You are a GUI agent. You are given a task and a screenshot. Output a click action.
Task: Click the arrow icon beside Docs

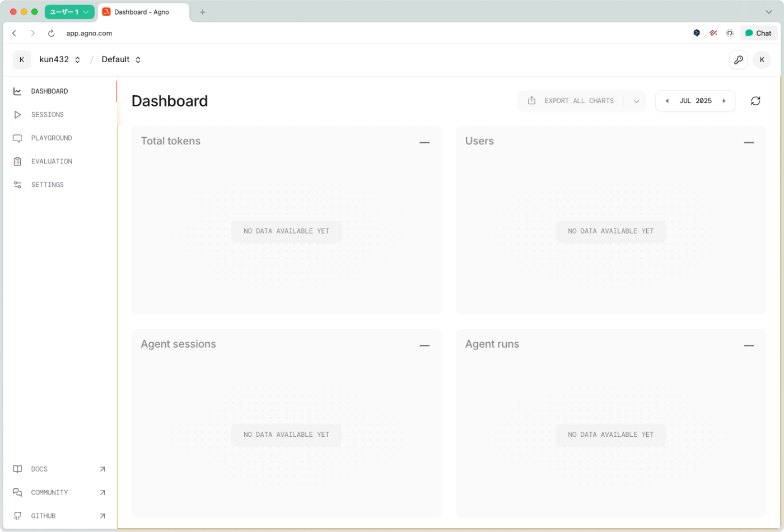click(102, 469)
